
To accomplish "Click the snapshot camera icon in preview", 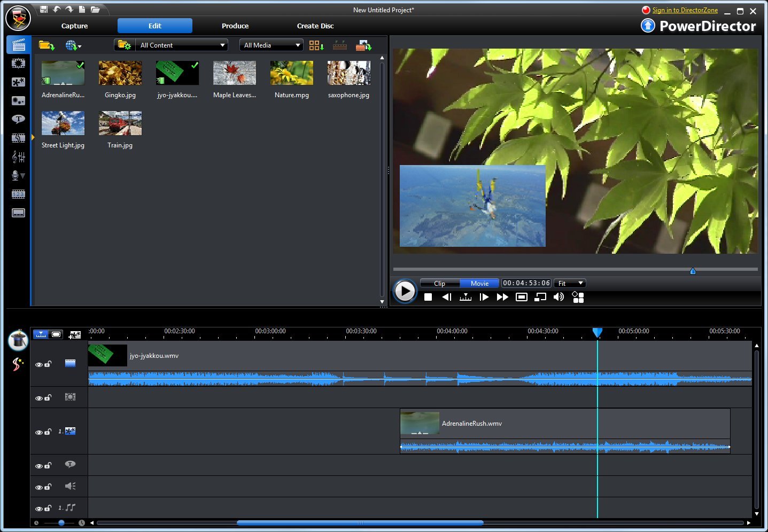I will coord(522,297).
